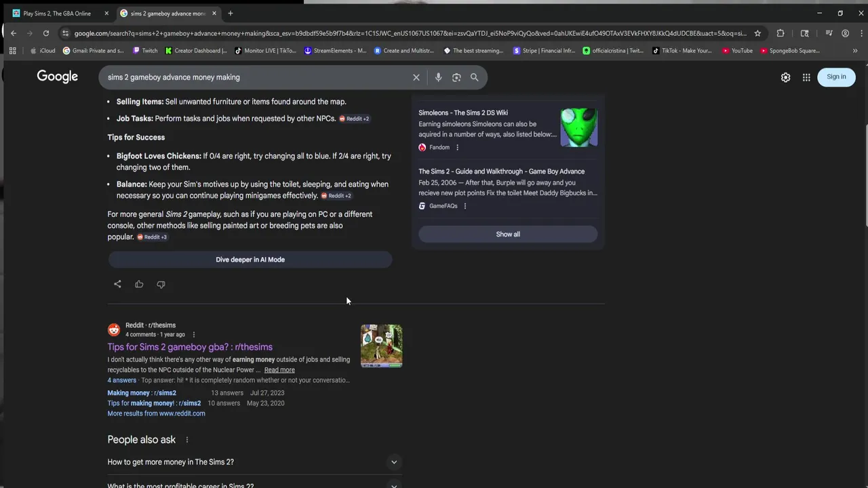View site information icon in address bar
868x488 pixels.
coord(65,33)
